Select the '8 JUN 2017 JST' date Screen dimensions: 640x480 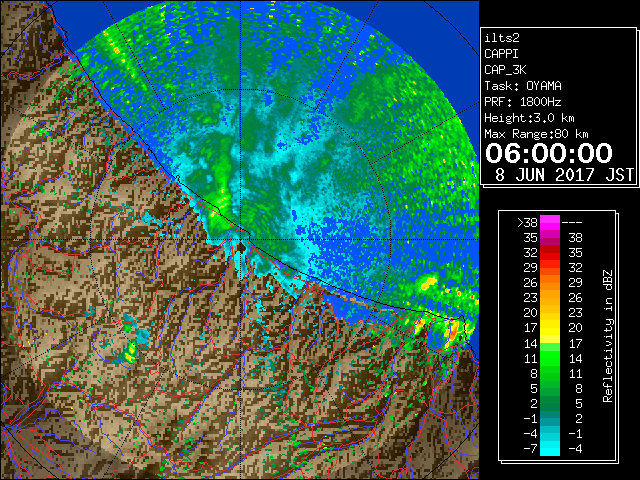click(564, 175)
